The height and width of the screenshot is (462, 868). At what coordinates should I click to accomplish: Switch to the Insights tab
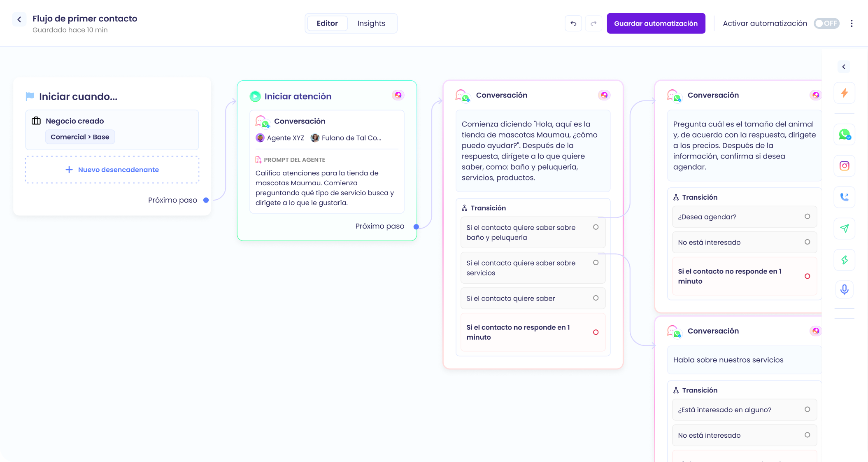click(x=371, y=23)
